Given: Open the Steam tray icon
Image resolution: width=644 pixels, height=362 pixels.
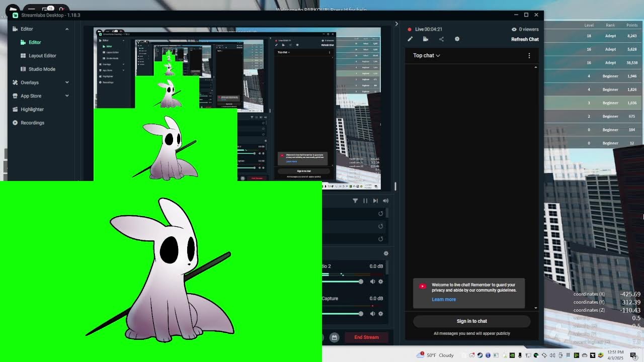Looking at the screenshot, I should pyautogui.click(x=479, y=355).
